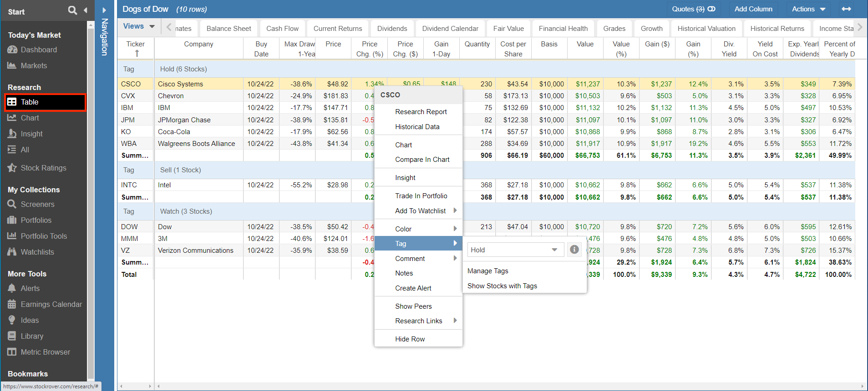Select the All research view
Image resolution: width=868 pixels, height=391 pixels.
coord(25,150)
